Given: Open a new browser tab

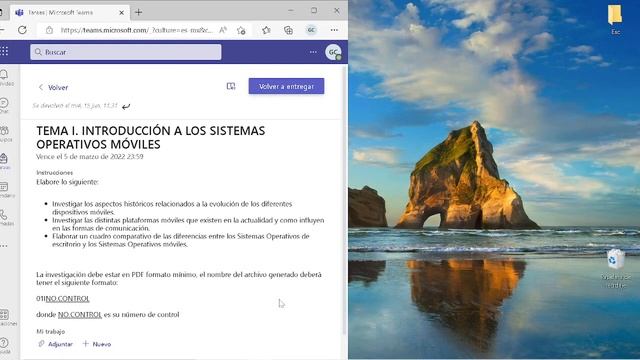Looking at the screenshot, I should click(138, 12).
